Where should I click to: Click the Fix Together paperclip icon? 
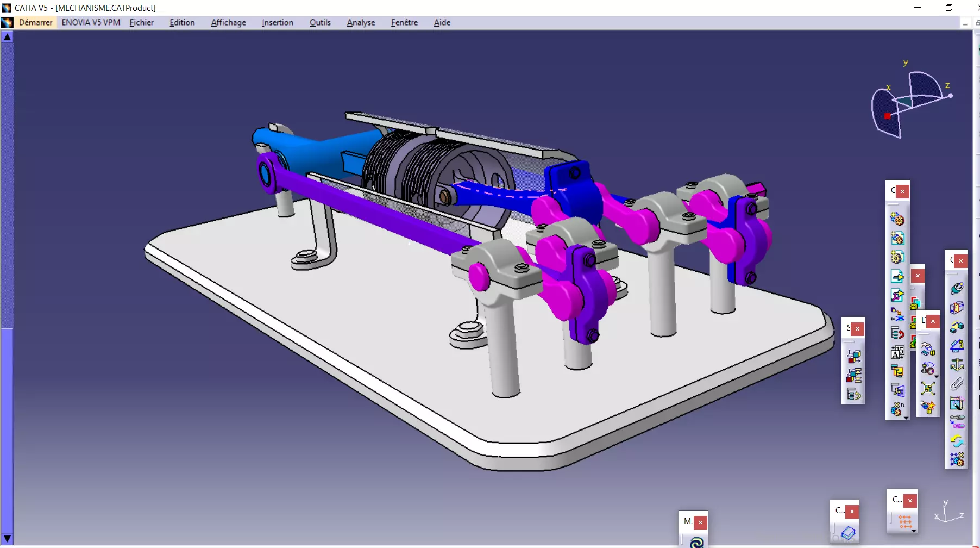click(x=957, y=384)
